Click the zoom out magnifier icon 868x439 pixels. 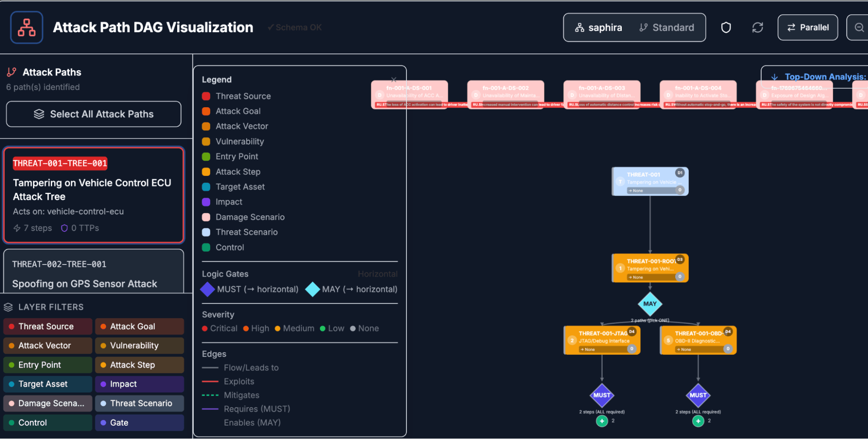pos(858,28)
